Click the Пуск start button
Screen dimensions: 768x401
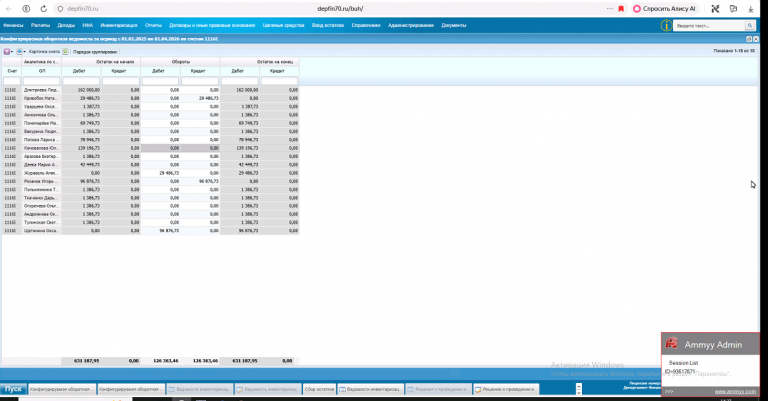tap(13, 389)
